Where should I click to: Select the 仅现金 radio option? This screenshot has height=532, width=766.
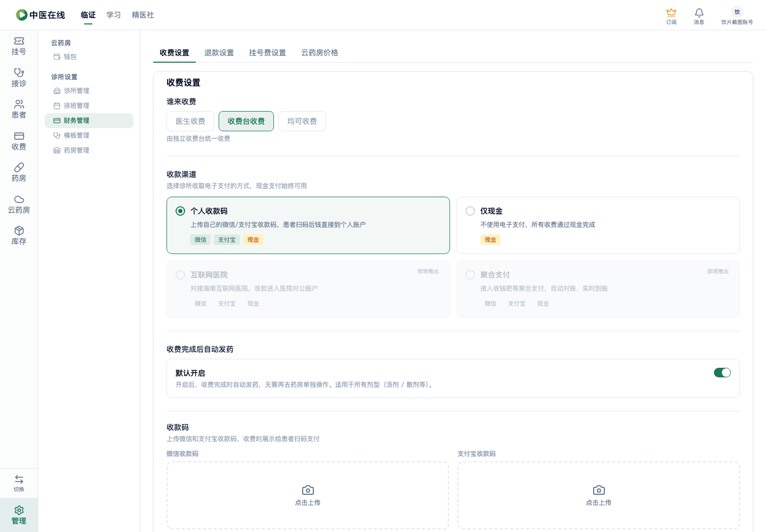(470, 211)
